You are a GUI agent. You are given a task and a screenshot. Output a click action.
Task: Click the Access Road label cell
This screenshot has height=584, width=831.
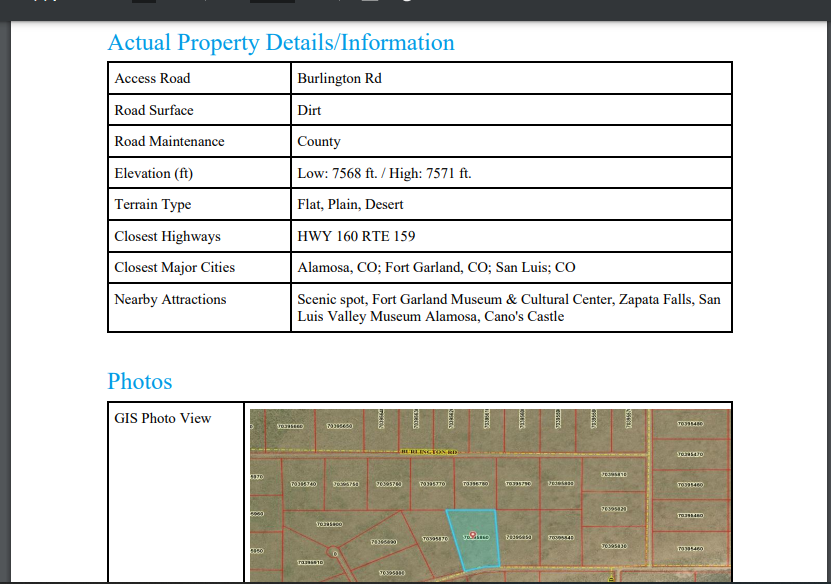click(152, 79)
